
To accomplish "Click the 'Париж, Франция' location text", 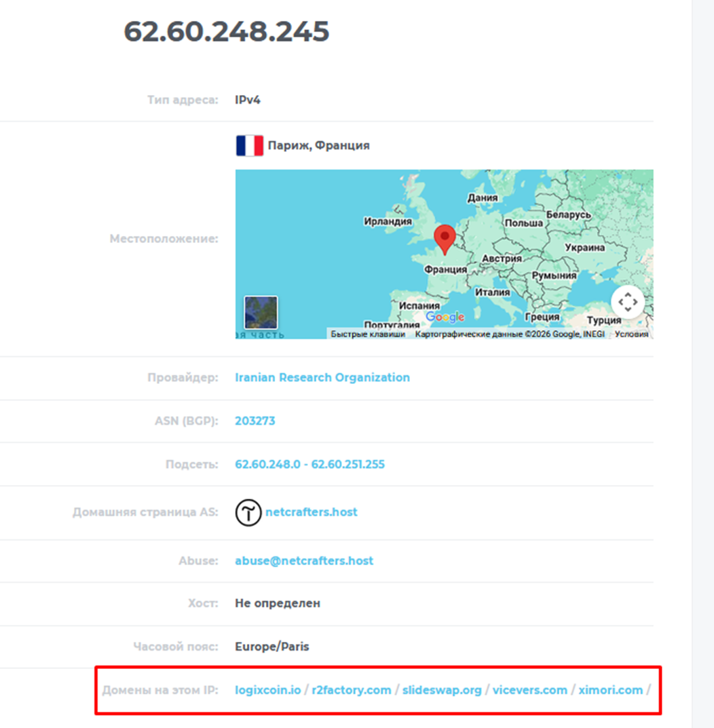I will (319, 146).
